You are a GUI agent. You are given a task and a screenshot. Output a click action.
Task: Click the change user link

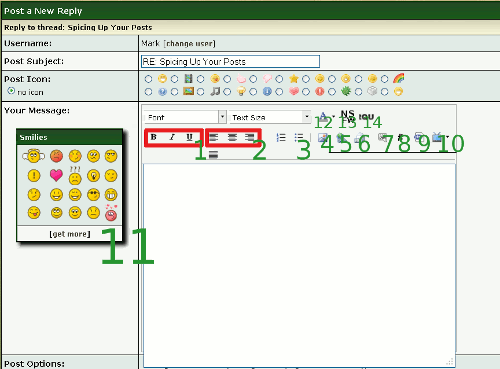tap(190, 44)
